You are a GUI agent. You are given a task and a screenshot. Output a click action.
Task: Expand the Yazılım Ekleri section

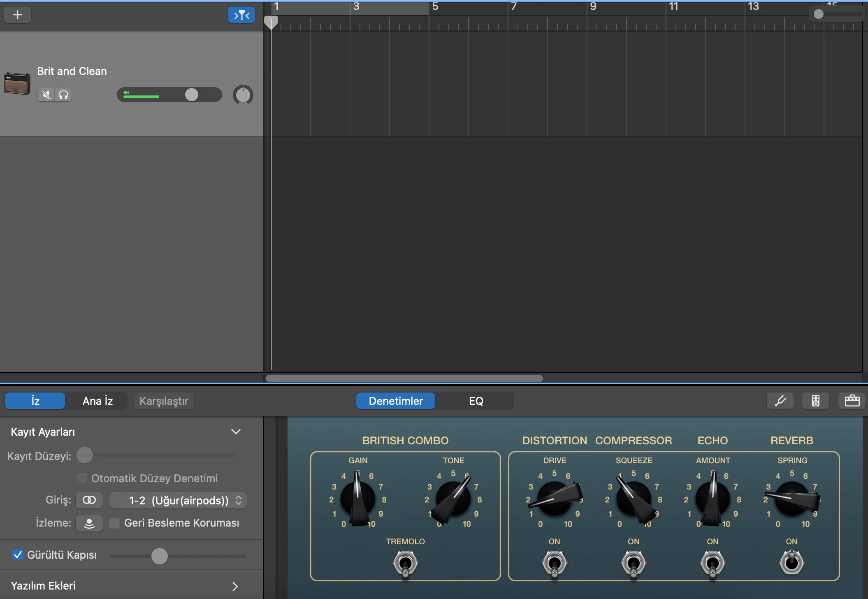point(235,586)
